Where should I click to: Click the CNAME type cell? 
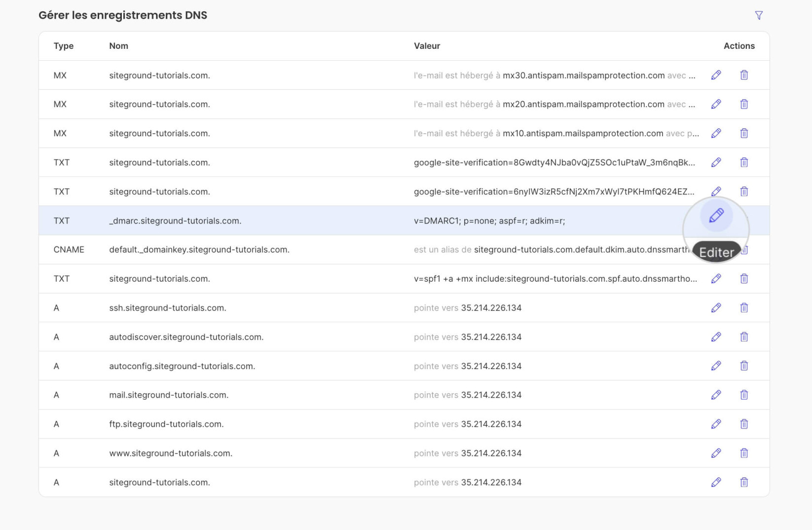[69, 250]
